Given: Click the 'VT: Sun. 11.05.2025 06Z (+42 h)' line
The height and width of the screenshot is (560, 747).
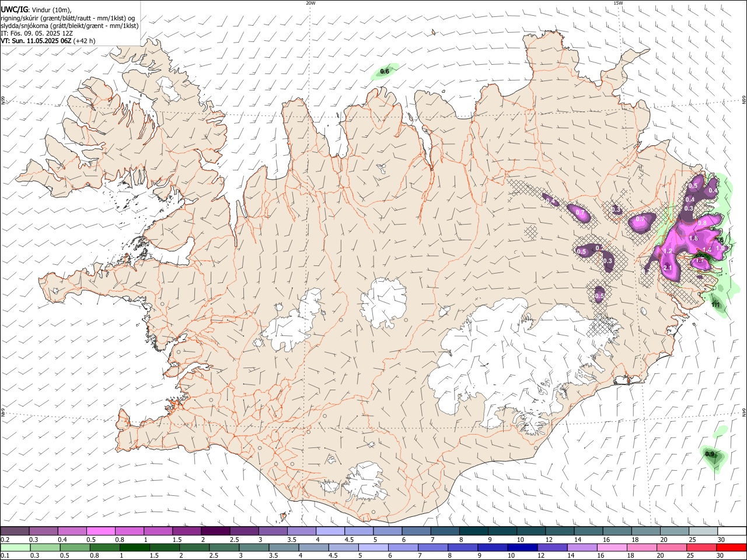Looking at the screenshot, I should coord(48,41).
